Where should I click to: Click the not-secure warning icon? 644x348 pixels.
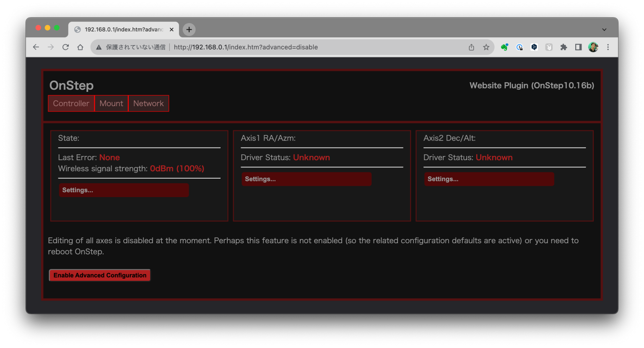pos(99,47)
